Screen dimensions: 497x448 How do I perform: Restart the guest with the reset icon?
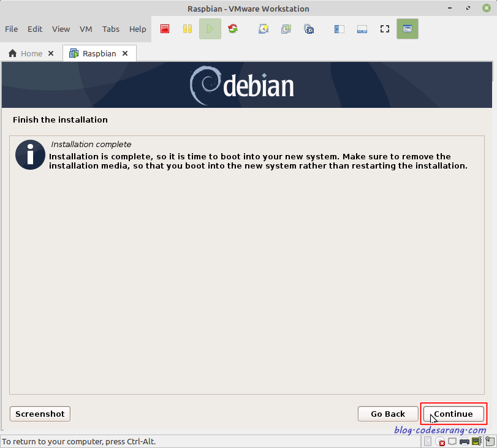(233, 29)
